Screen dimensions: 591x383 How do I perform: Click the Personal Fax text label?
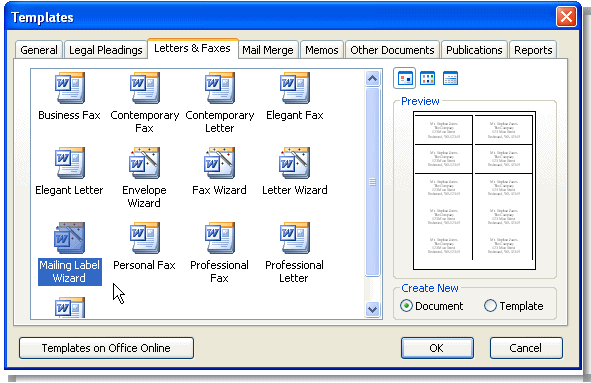tap(144, 265)
